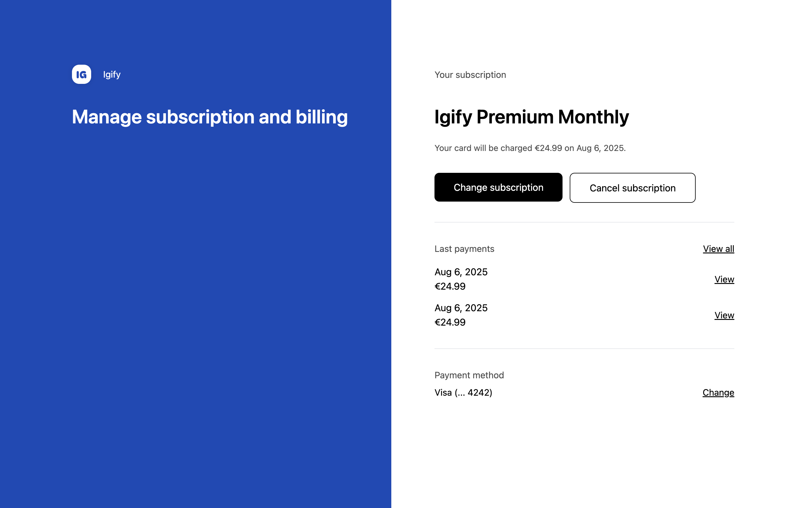Click the empty blue sidebar background
Image resolution: width=812 pixels, height=508 pixels.
(x=195, y=303)
